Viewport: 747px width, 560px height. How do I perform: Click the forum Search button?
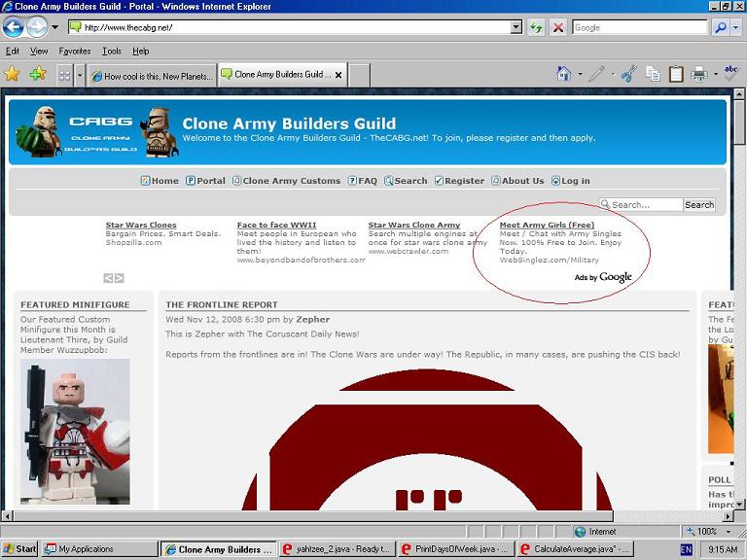[699, 204]
